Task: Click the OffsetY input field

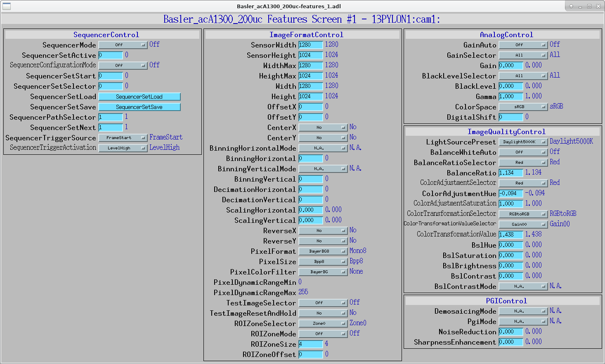Action: (x=311, y=117)
